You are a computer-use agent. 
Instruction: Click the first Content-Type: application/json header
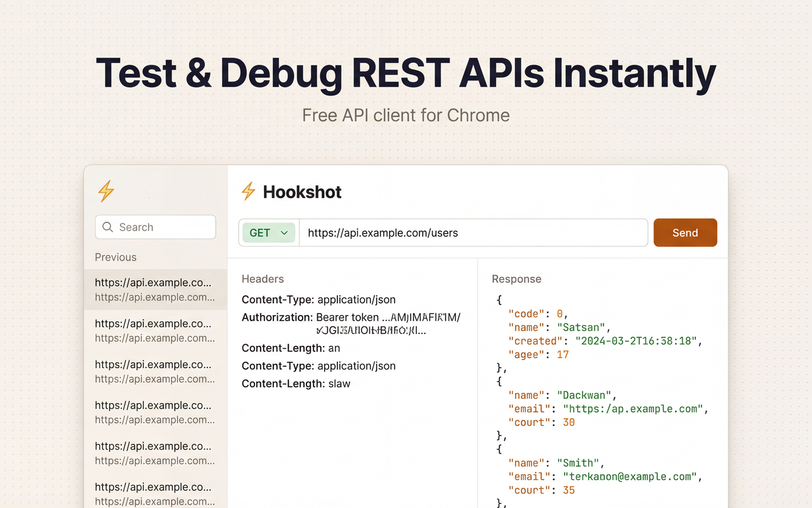pos(318,300)
